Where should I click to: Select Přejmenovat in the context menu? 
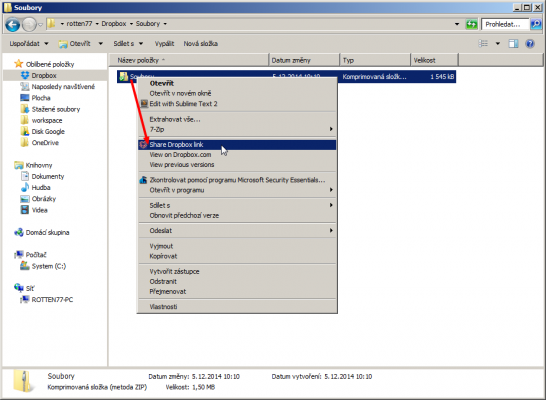point(237,291)
